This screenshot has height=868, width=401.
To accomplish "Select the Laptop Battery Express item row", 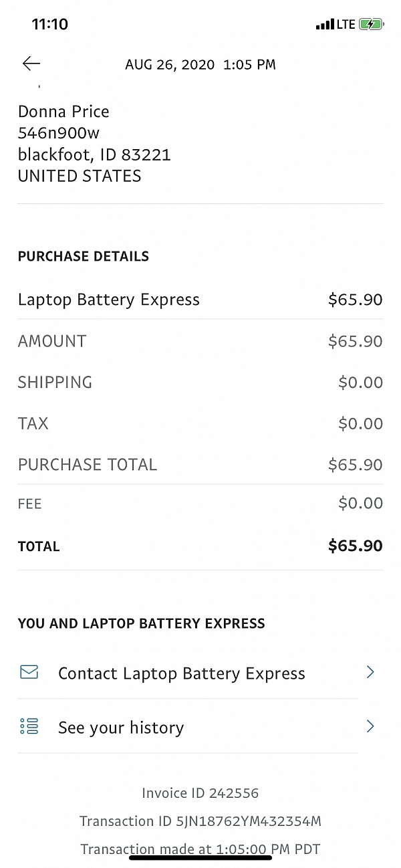I will click(109, 300).
